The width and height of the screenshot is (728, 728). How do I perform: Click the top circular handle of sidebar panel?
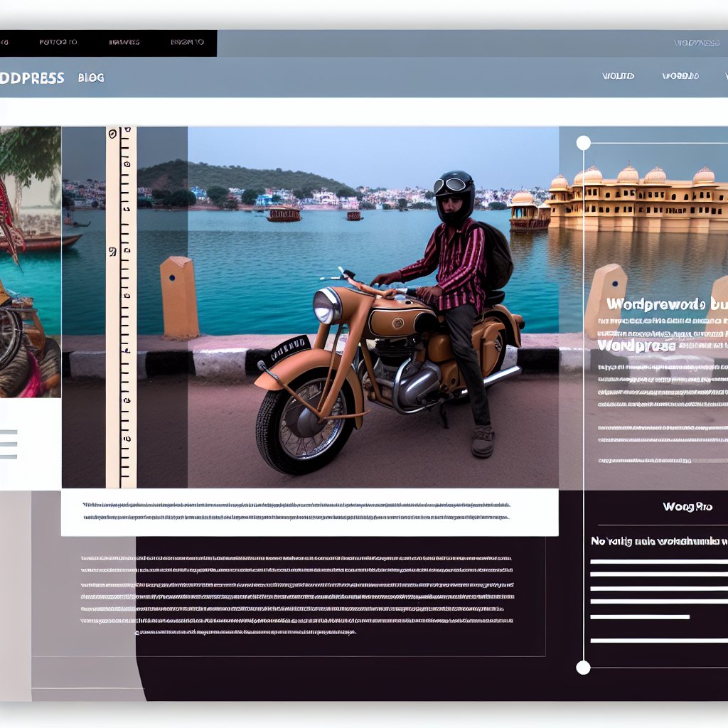coord(583,143)
